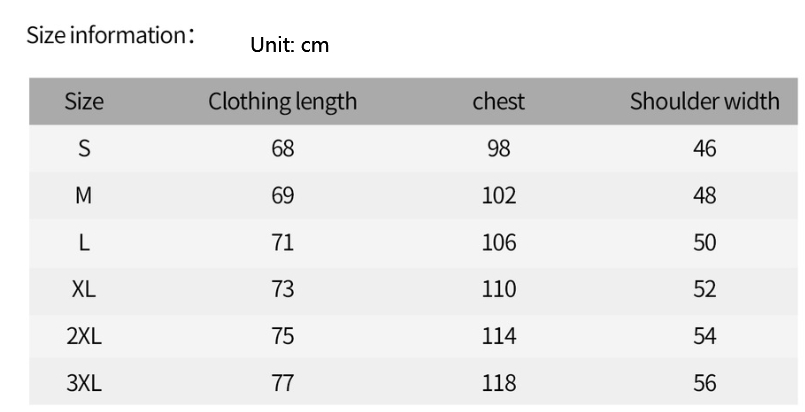Select the 'Size' column header
The height and width of the screenshot is (412, 805).
(x=84, y=101)
